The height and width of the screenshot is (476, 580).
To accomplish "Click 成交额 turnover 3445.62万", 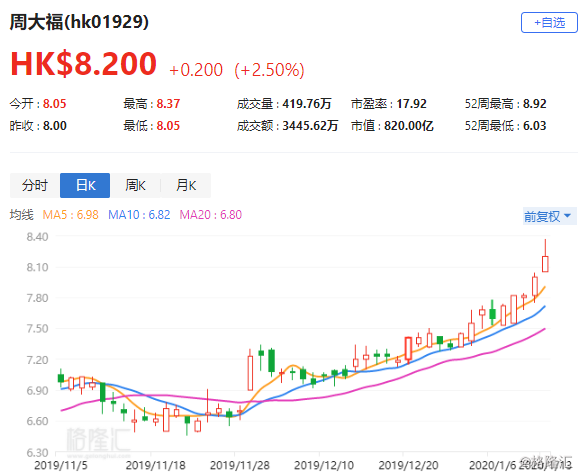I will (310, 126).
